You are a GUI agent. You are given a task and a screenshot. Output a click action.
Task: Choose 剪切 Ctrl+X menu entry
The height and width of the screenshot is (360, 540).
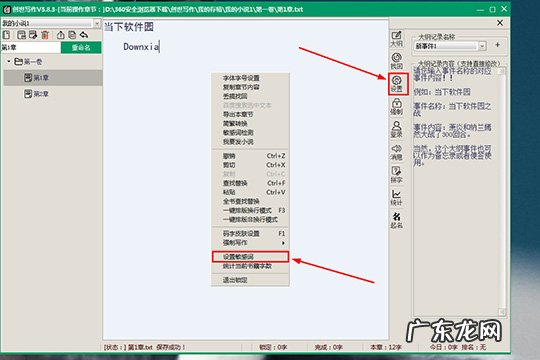coord(250,165)
